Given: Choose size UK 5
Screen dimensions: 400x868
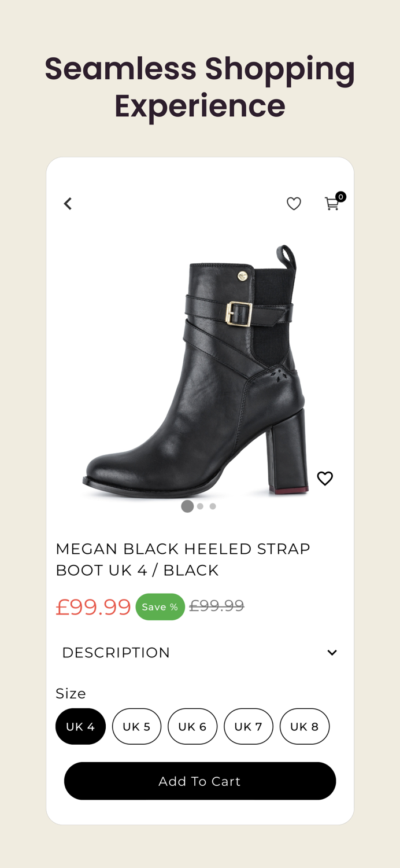Looking at the screenshot, I should (x=136, y=726).
